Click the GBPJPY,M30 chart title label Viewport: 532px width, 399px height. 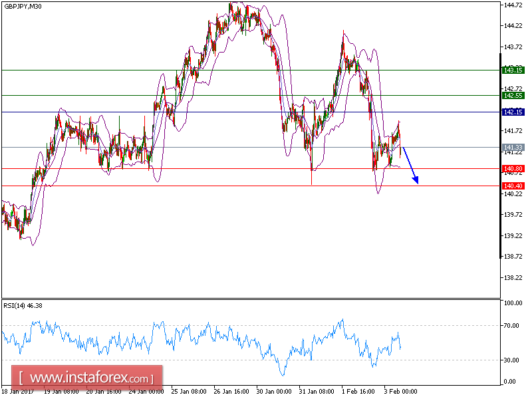pos(23,8)
